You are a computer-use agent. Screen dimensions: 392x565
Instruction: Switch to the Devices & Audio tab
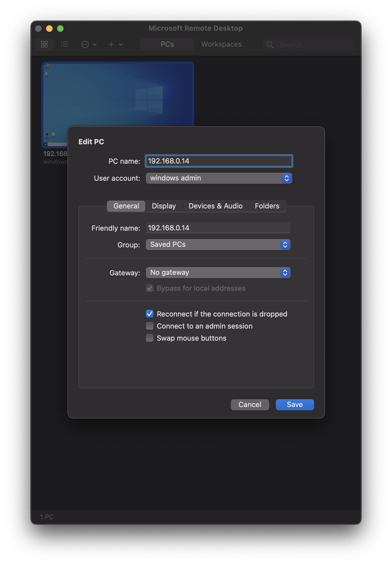tap(215, 206)
